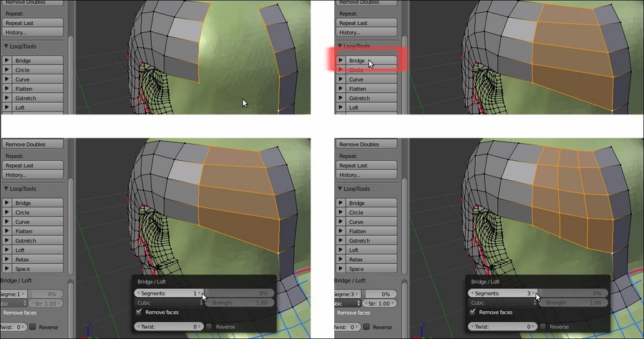Collapse the LoopTools panel in top-left screenshot

point(6,46)
